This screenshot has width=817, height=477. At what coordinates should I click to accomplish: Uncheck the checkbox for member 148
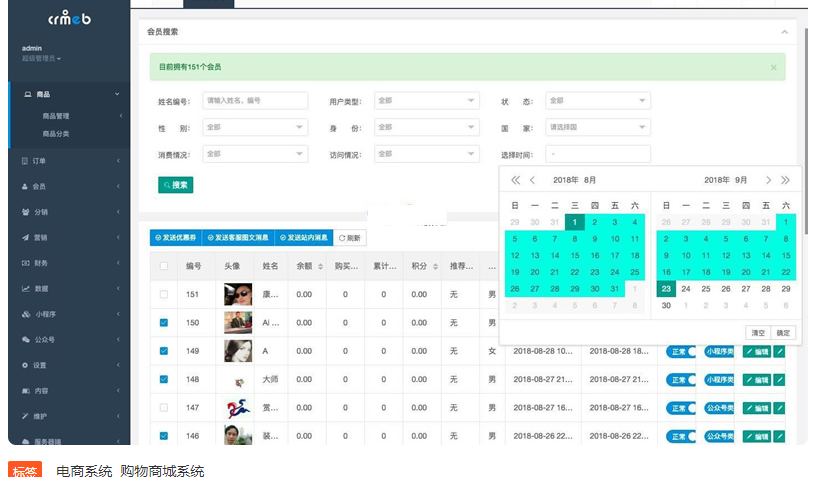point(164,379)
